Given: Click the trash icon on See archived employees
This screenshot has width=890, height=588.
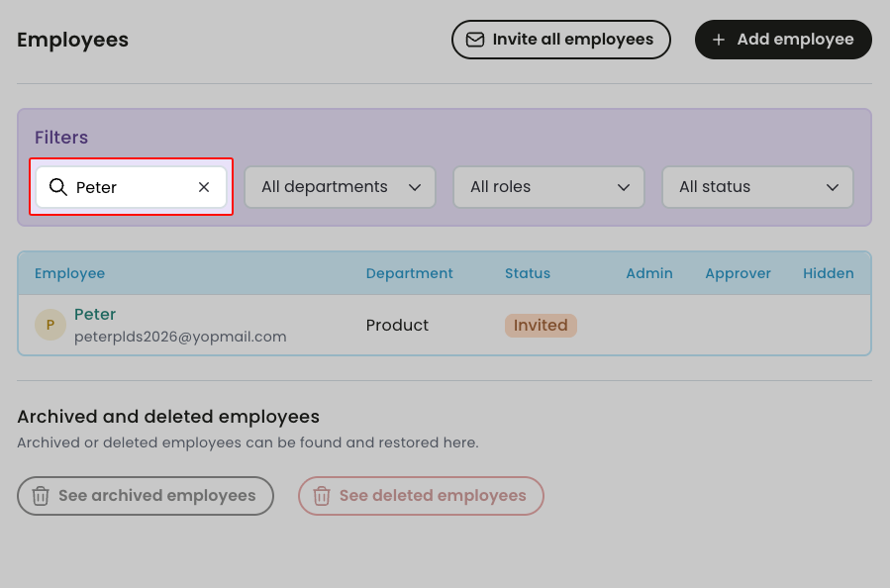Looking at the screenshot, I should pos(40,496).
